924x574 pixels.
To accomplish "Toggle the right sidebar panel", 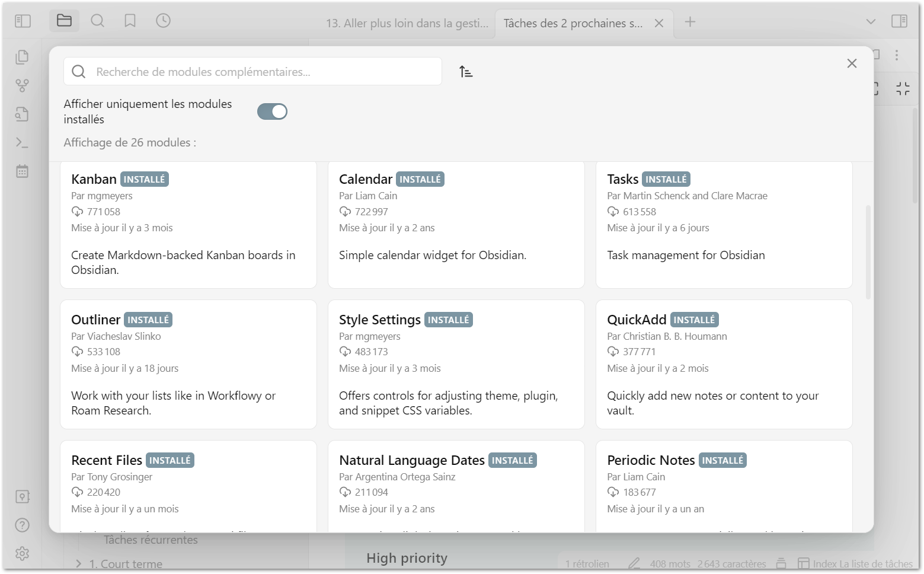I will point(899,21).
